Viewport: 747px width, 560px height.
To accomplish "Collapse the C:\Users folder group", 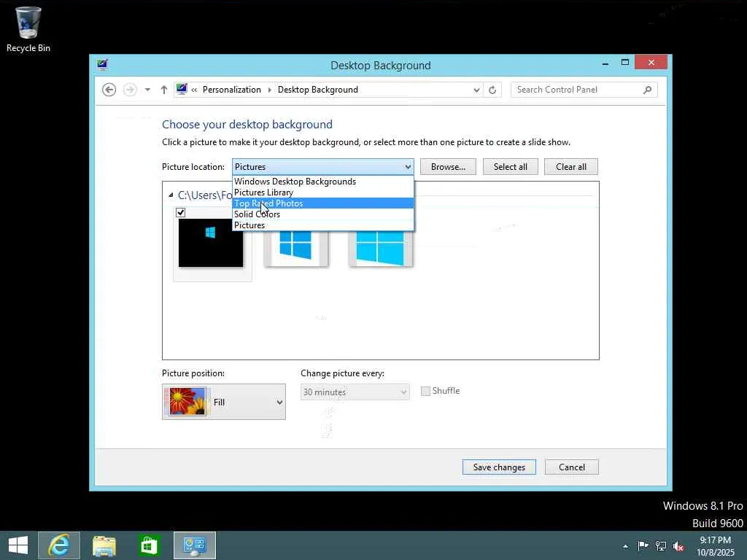I will tap(171, 195).
